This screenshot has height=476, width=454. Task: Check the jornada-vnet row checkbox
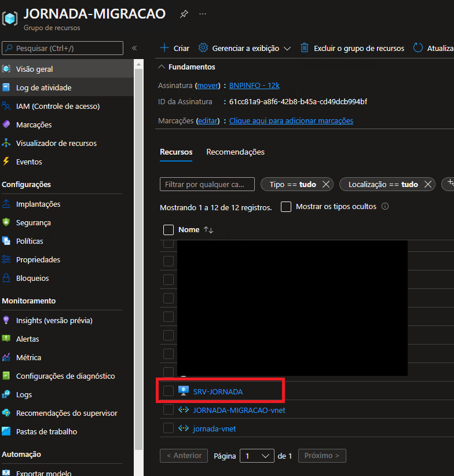point(169,428)
